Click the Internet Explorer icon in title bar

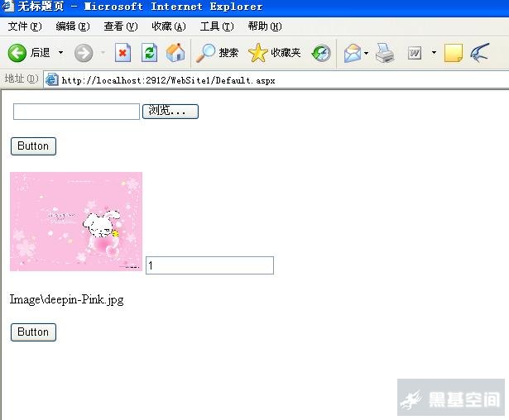pyautogui.click(x=7, y=6)
